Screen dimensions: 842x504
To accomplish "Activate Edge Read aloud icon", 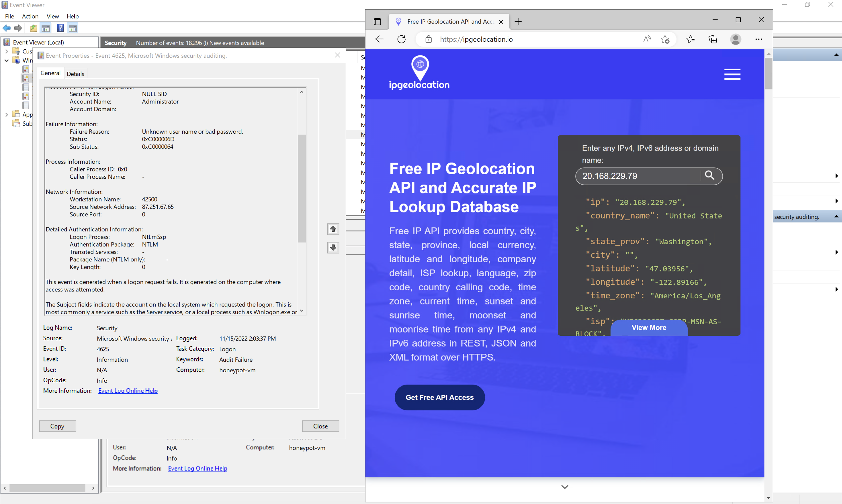I will click(x=647, y=39).
